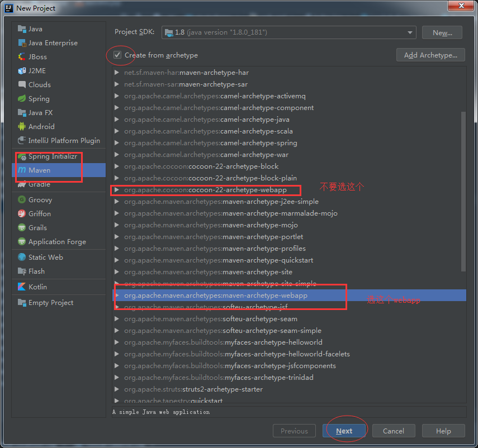
Task: Click the Application Forge icon
Action: 22,242
